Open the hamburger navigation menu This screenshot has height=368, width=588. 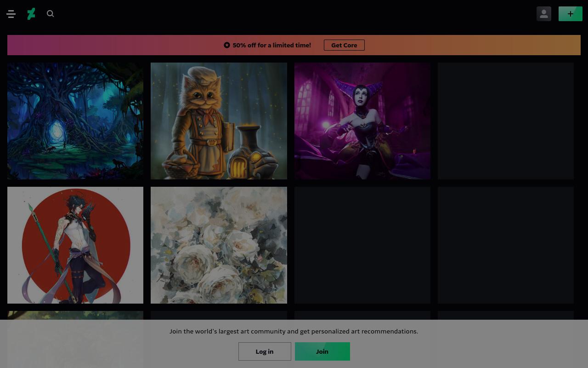[11, 14]
